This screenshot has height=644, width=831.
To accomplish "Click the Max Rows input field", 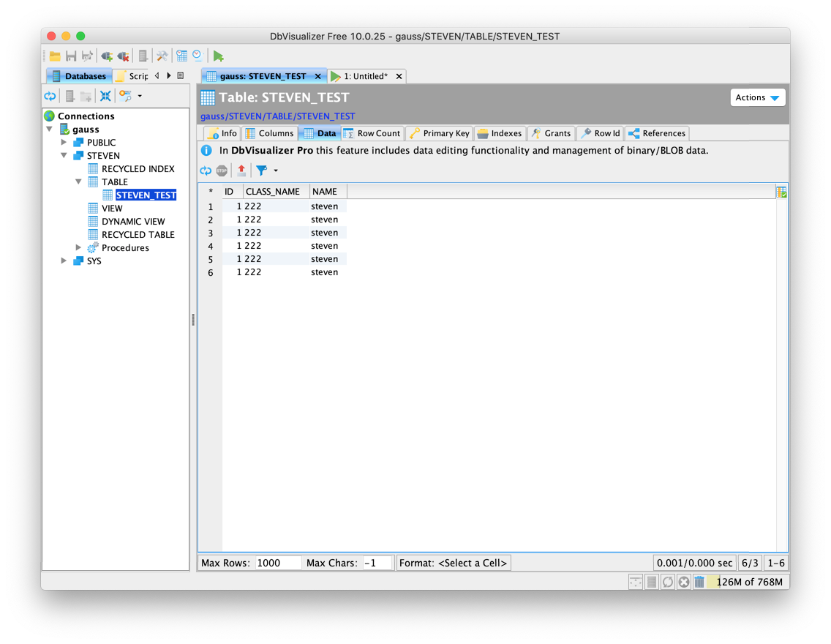I will tap(278, 563).
